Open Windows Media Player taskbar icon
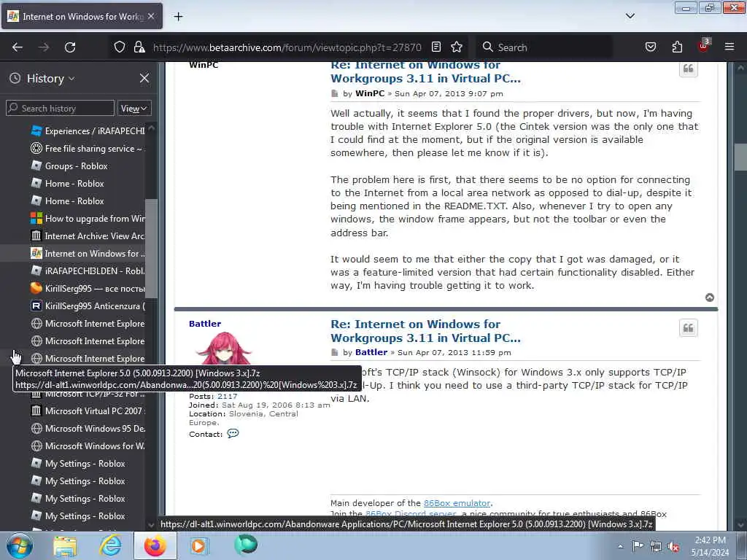Viewport: 747px width, 560px height. point(199,546)
